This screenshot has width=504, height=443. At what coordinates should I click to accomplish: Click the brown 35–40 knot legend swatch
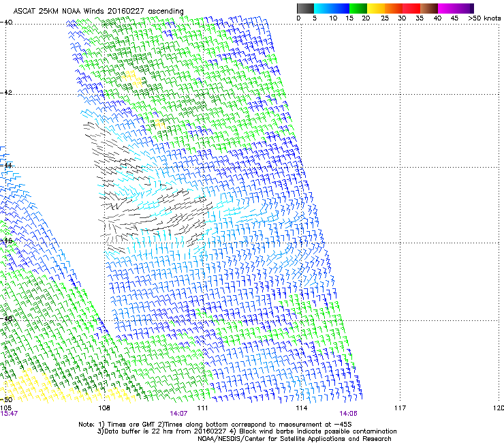pyautogui.click(x=429, y=8)
